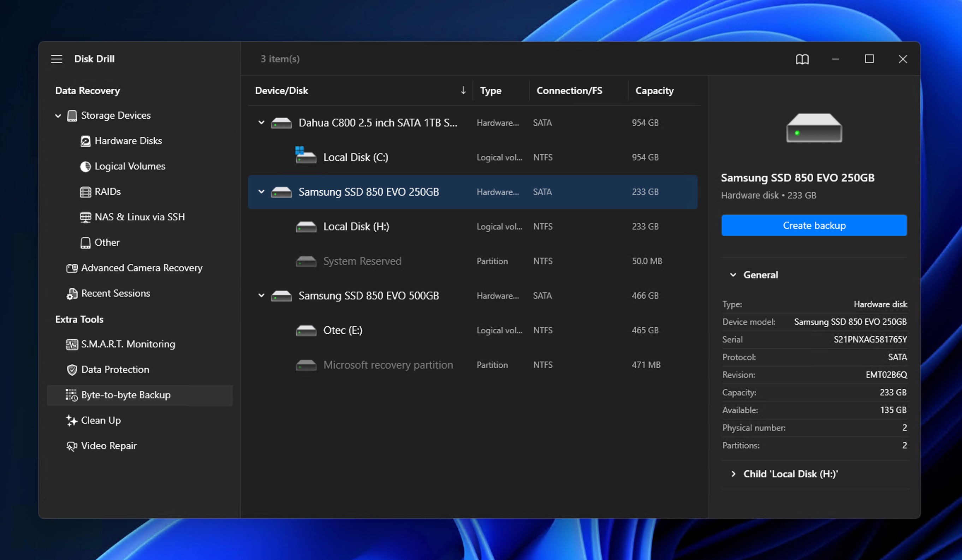Viewport: 962px width, 560px height.
Task: Click the Create backup button
Action: pos(814,226)
